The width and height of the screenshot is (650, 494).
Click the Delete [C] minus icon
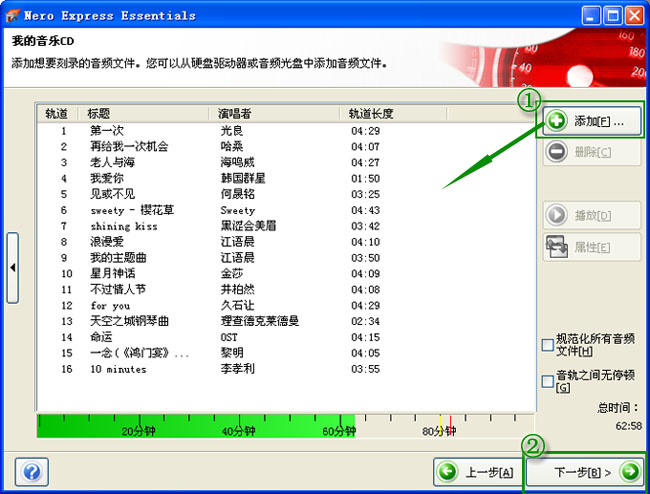coord(556,152)
